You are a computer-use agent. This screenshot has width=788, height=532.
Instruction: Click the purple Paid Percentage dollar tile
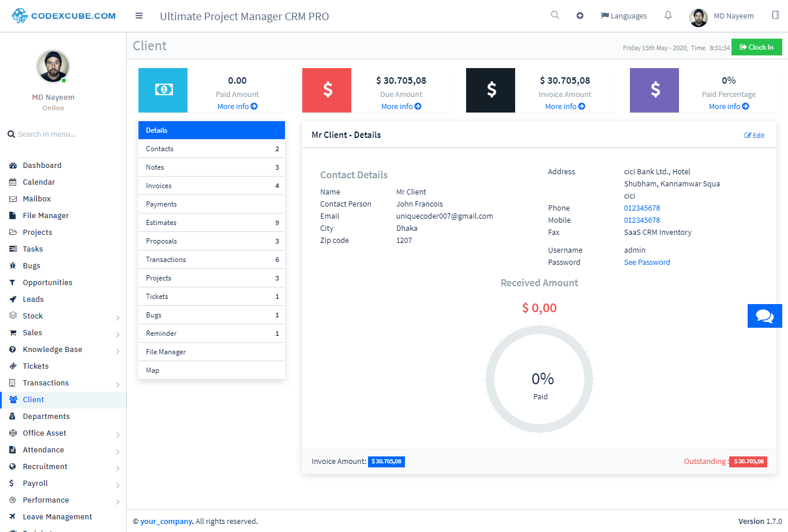(654, 90)
